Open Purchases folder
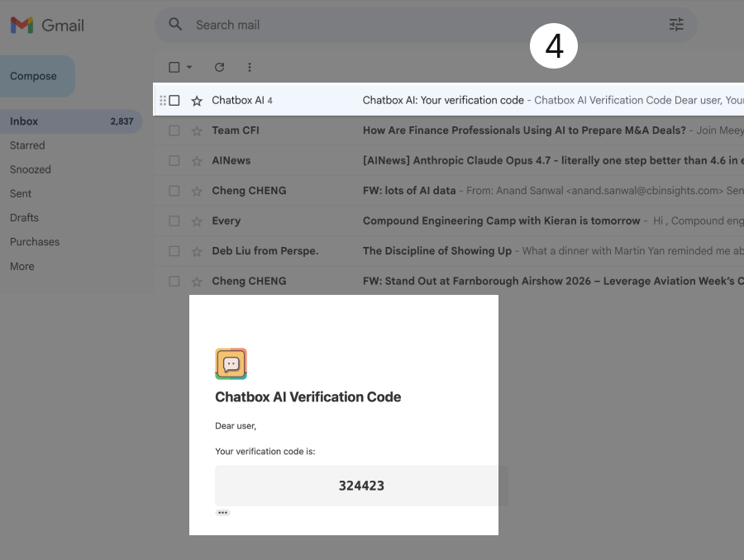Screen dimensions: 744x560 tap(35, 242)
